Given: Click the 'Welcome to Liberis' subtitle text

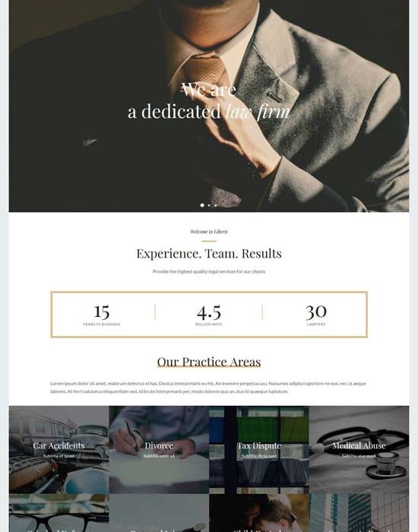Looking at the screenshot, I should coord(209,232).
